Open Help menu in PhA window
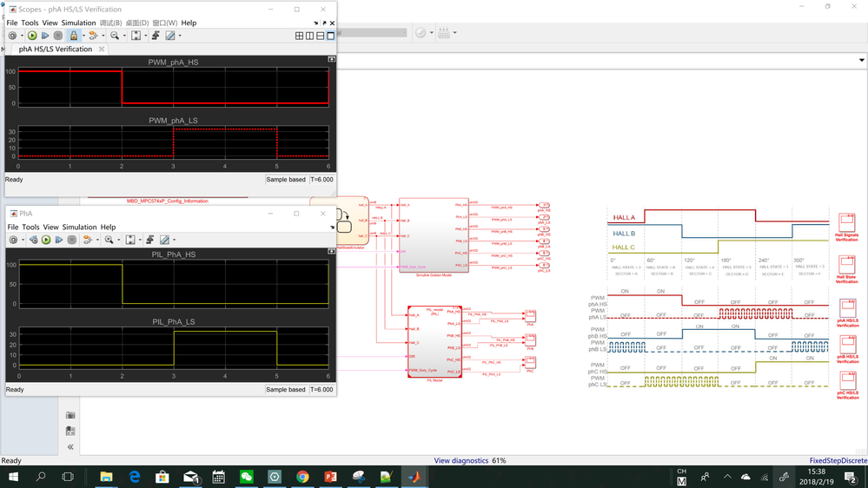 (x=108, y=227)
